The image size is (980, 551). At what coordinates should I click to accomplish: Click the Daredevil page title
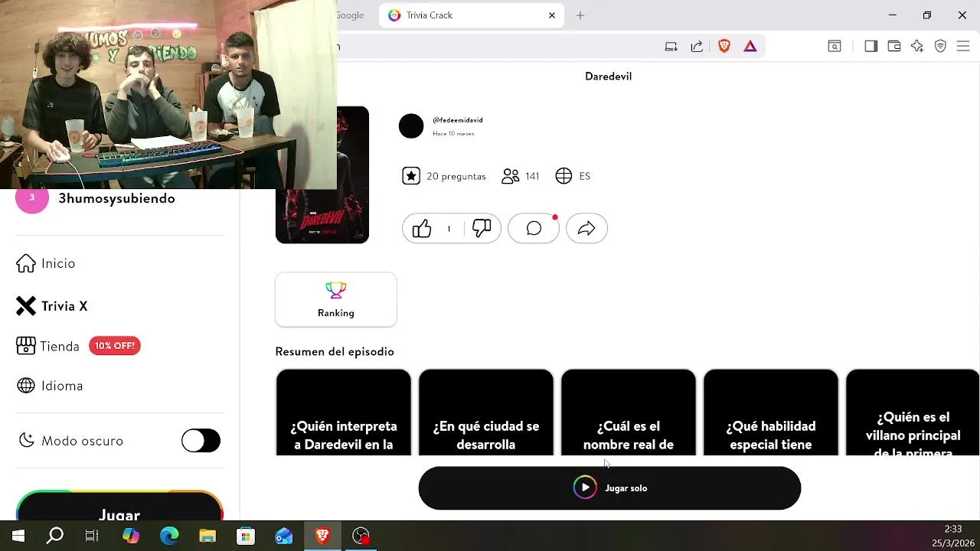(608, 77)
